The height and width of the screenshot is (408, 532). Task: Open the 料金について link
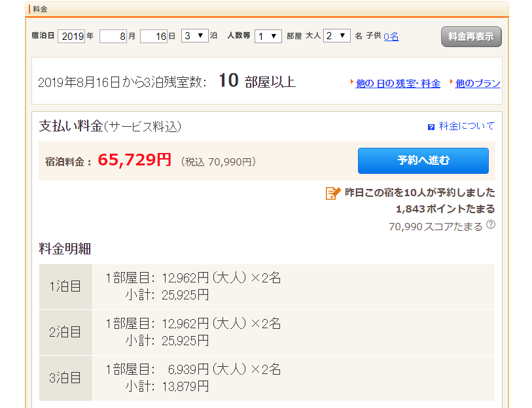[x=467, y=126]
